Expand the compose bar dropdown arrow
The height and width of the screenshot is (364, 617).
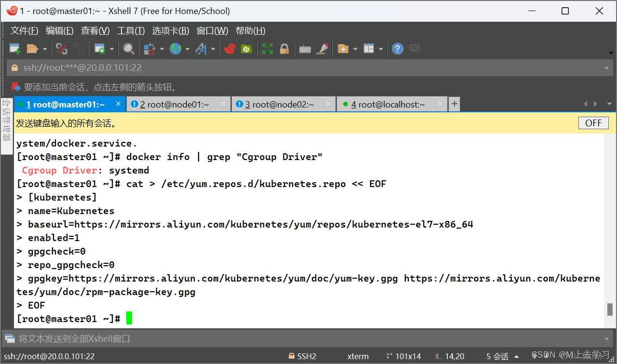pos(606,339)
